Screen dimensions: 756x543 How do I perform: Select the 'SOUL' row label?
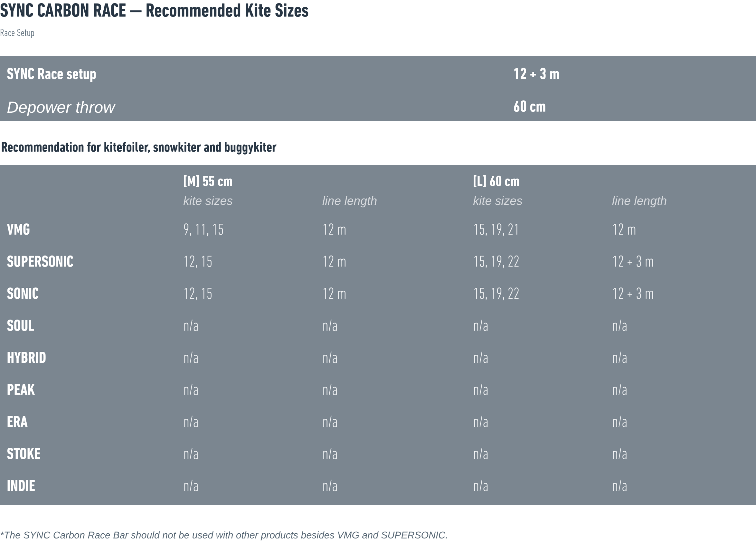(20, 326)
